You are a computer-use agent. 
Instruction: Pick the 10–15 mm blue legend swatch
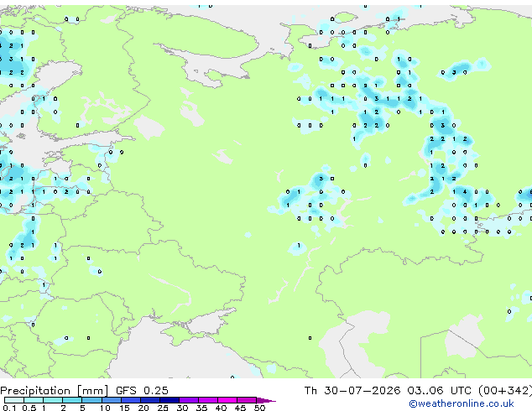[112, 400]
